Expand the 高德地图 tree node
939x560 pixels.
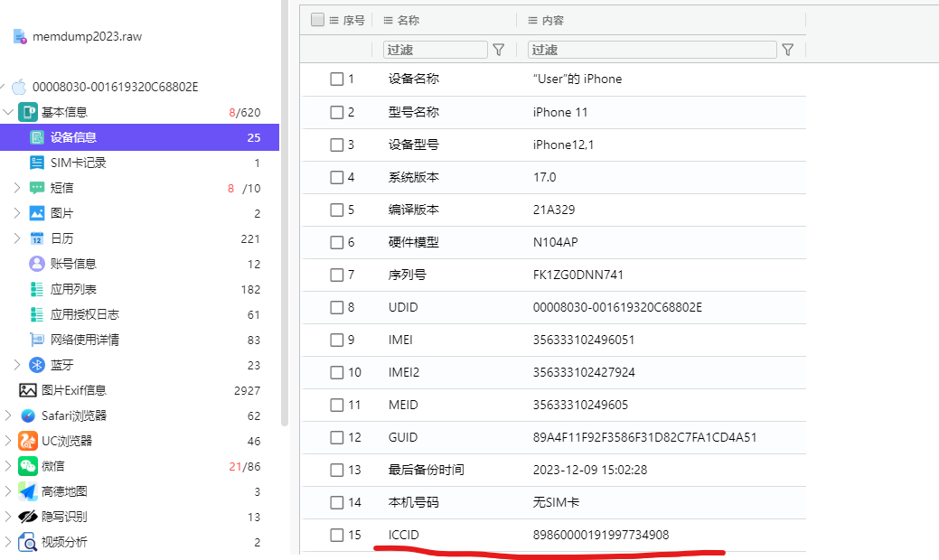[x=8, y=491]
